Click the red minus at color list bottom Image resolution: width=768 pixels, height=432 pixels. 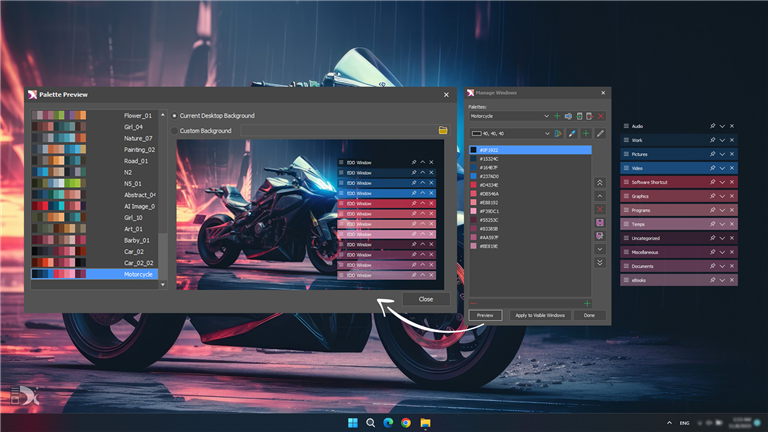[473, 304]
